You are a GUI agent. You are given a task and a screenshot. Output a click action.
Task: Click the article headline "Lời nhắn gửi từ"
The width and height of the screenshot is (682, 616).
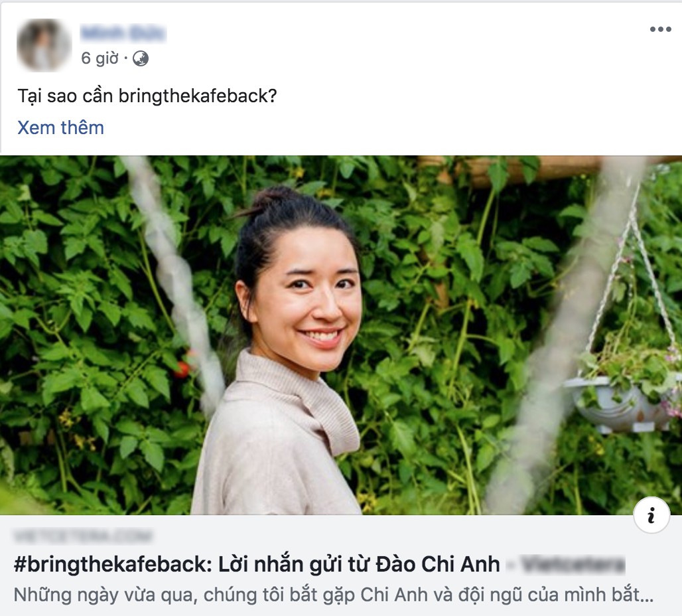click(294, 564)
